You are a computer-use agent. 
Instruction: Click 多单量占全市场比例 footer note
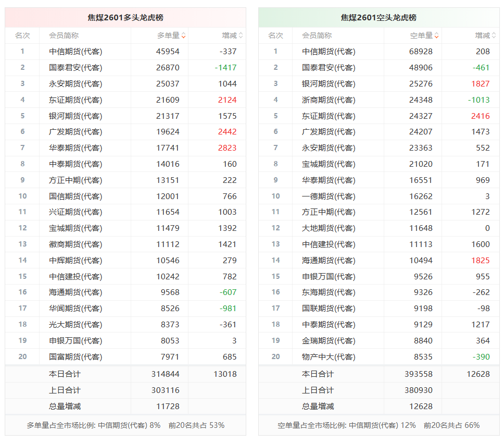pyautogui.click(x=125, y=425)
